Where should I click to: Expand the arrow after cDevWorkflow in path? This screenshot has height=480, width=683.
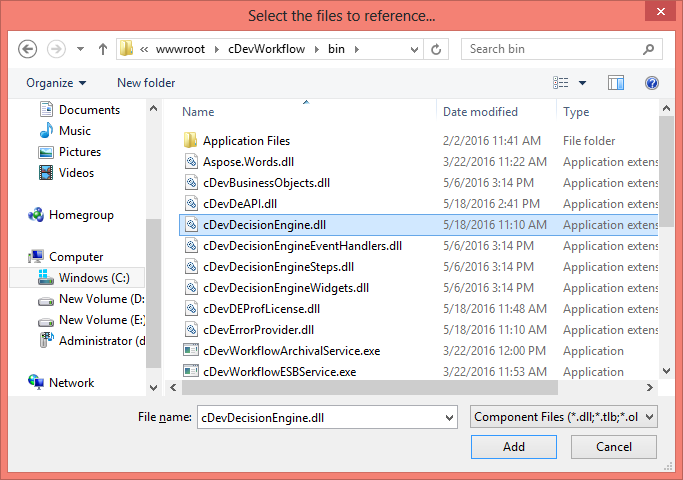(x=317, y=49)
